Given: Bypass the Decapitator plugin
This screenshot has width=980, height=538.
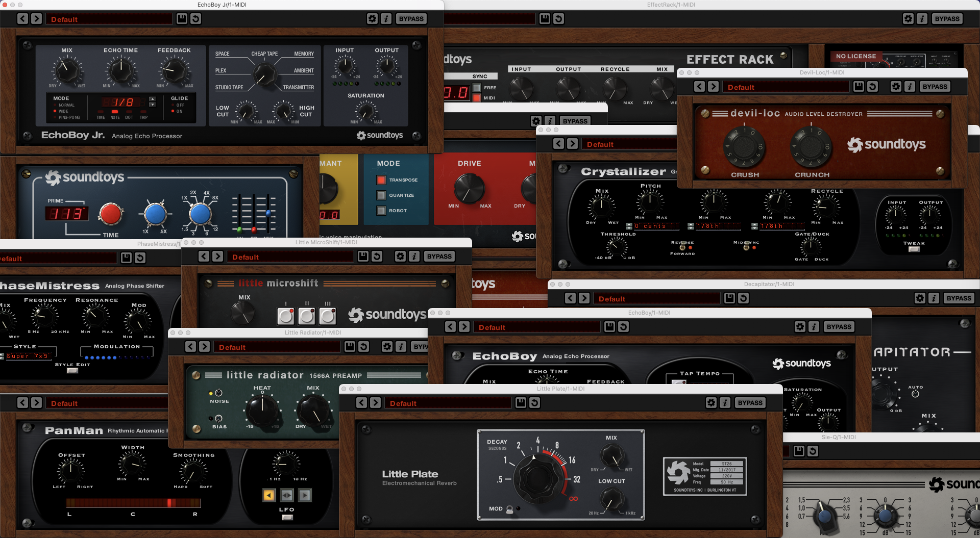Looking at the screenshot, I should click(x=958, y=298).
